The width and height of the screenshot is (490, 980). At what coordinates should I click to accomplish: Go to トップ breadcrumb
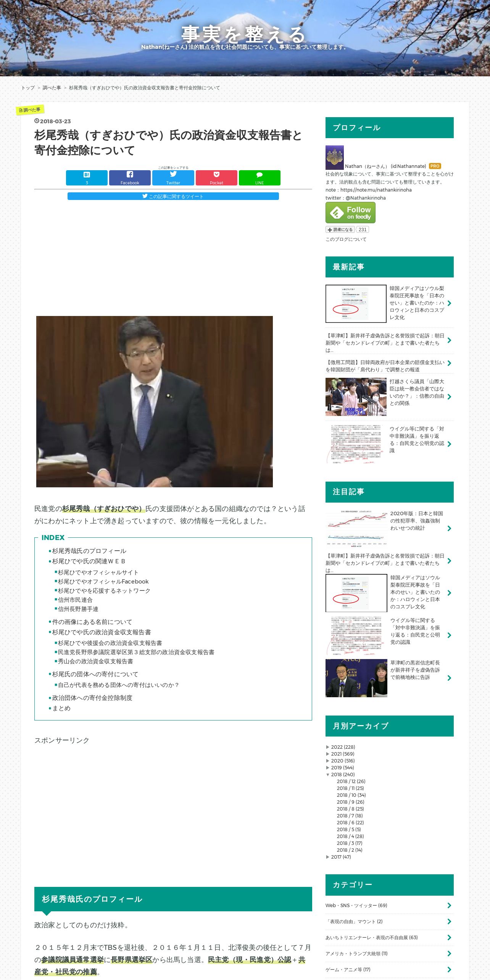point(28,88)
